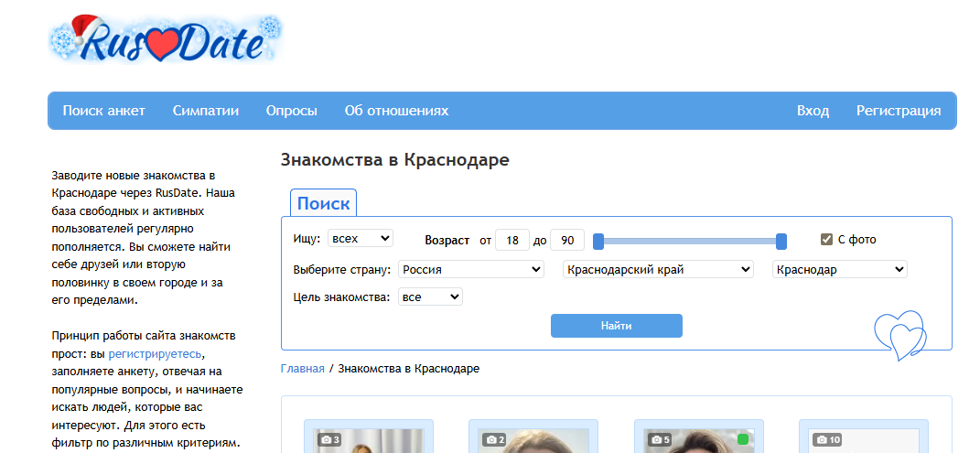Click the minimum age field showing 18

click(x=512, y=241)
